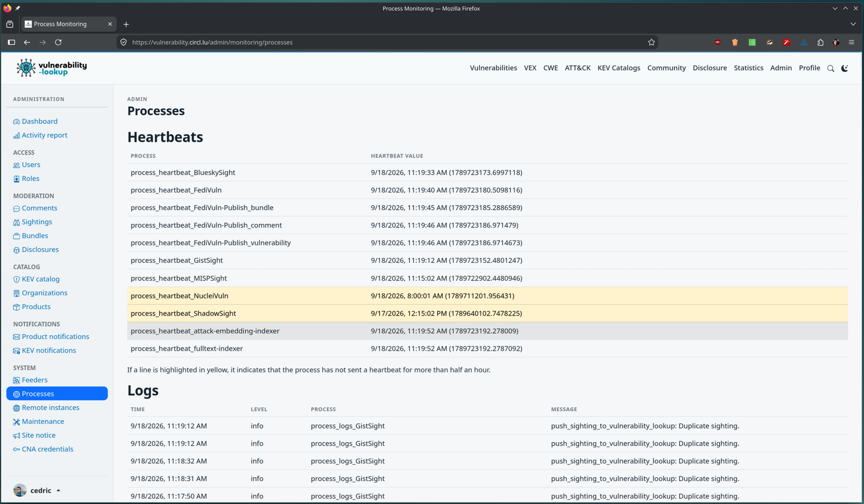Reload the page with the Firefox refresh button
Image resolution: width=864 pixels, height=504 pixels.
coord(58,42)
